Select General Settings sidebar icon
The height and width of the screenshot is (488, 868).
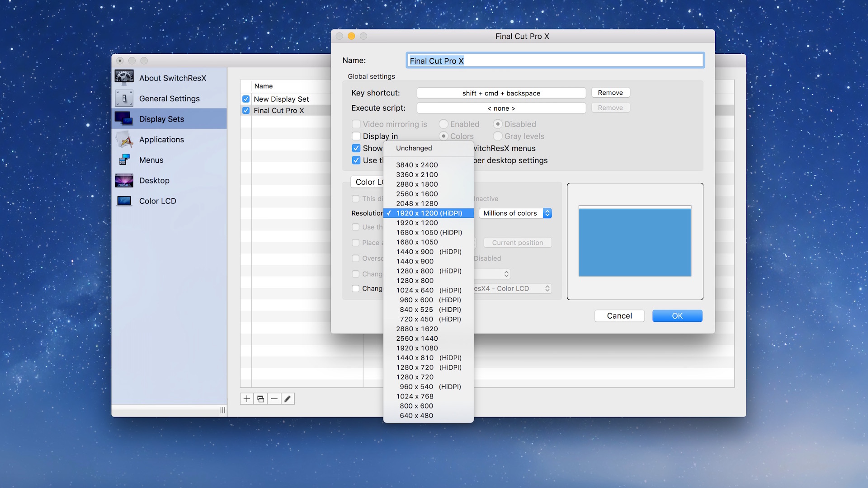[x=124, y=99]
